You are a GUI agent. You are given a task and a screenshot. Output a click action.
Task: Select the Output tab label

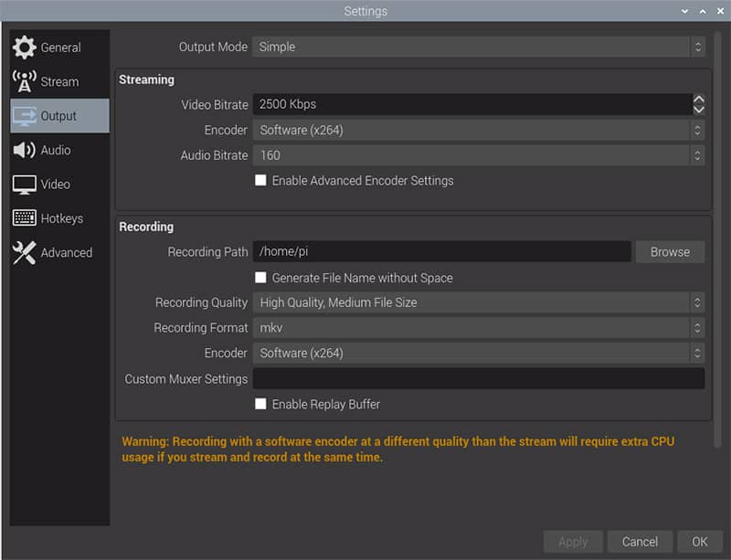point(58,116)
